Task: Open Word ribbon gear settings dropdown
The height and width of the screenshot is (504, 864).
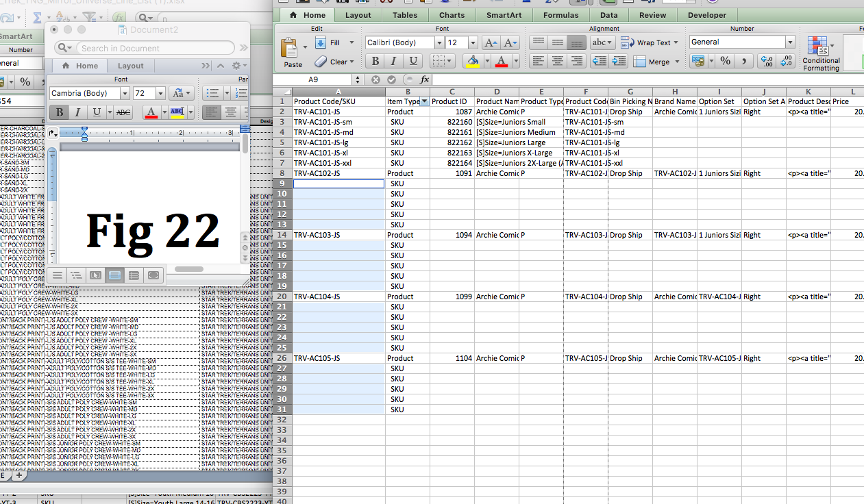Action: (x=238, y=66)
